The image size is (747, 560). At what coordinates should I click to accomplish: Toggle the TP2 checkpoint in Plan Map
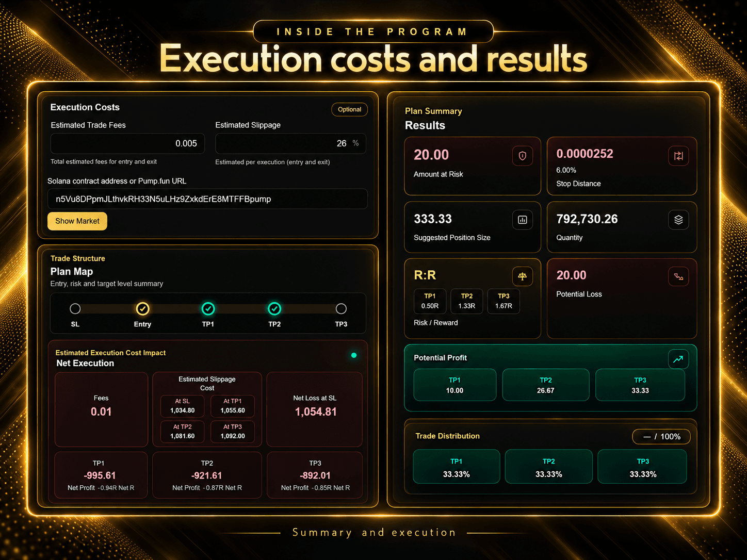(x=274, y=309)
